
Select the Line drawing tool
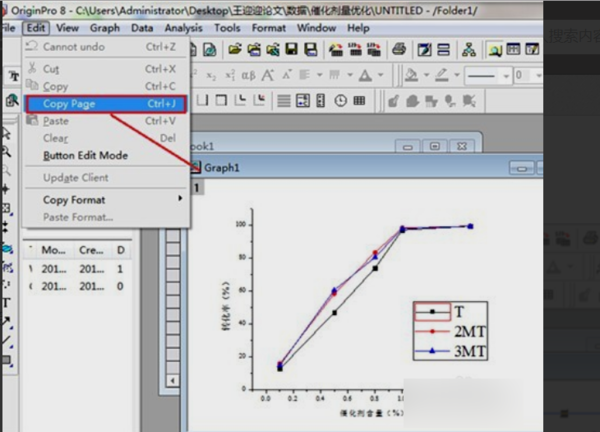tap(7, 340)
